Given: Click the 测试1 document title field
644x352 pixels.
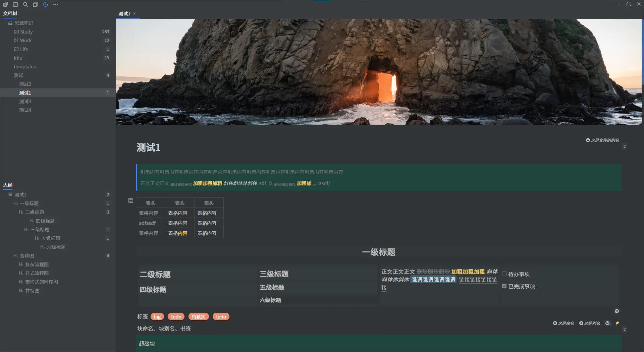Looking at the screenshot, I should tap(148, 148).
